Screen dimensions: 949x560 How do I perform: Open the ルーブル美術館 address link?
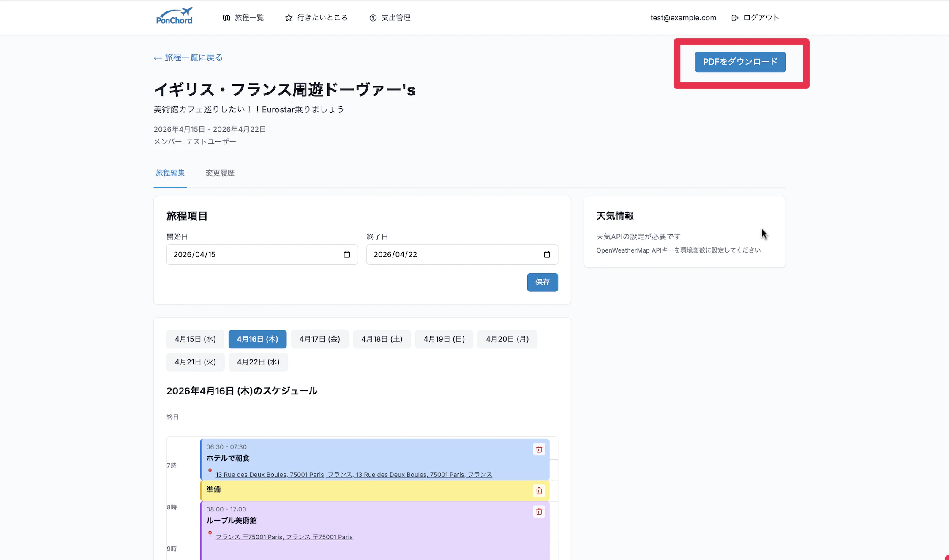(284, 537)
